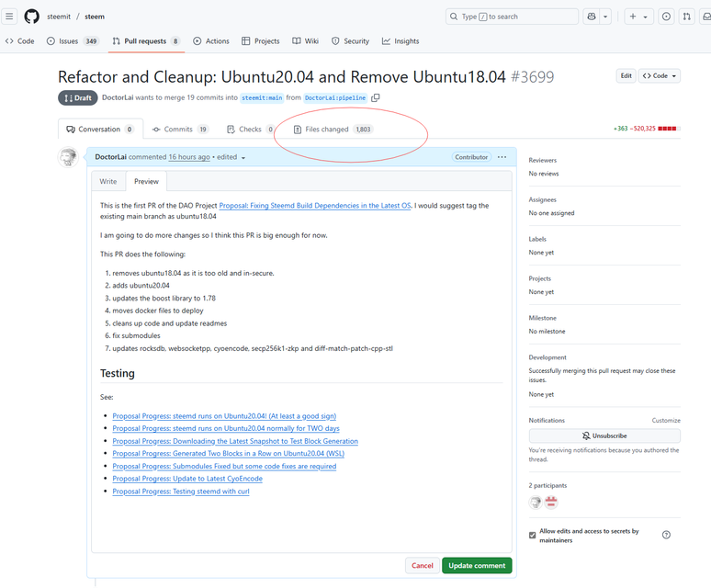Click the diffstat red blocks indicator
This screenshot has width=711, height=588.
pyautogui.click(x=667, y=129)
